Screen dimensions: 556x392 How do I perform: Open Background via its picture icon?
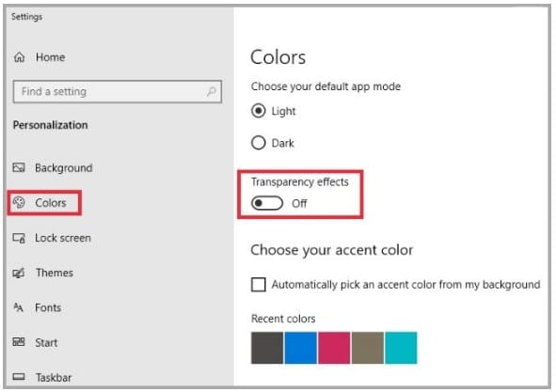pyautogui.click(x=19, y=167)
